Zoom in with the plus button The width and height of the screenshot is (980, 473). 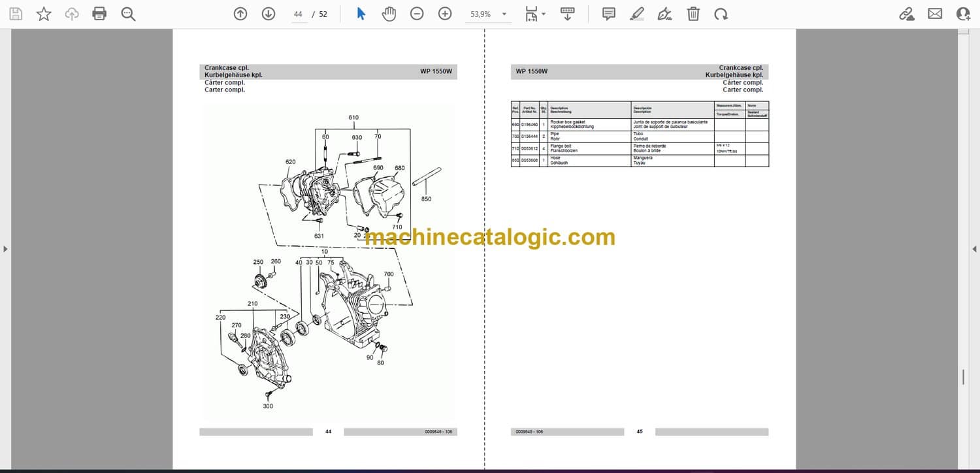[445, 14]
